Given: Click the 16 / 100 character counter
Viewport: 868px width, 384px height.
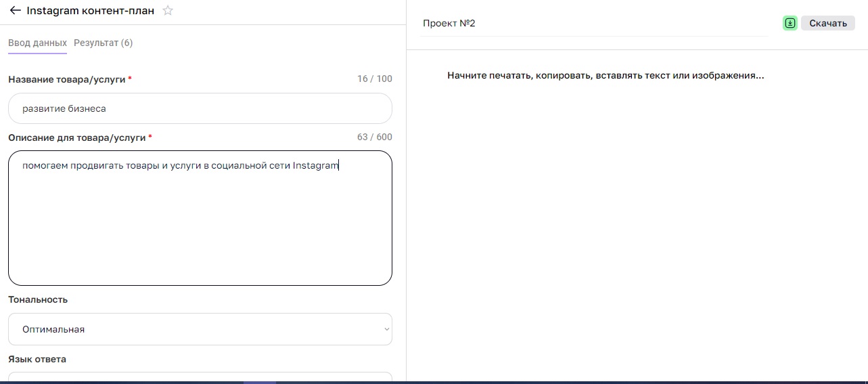Looking at the screenshot, I should click(x=375, y=79).
